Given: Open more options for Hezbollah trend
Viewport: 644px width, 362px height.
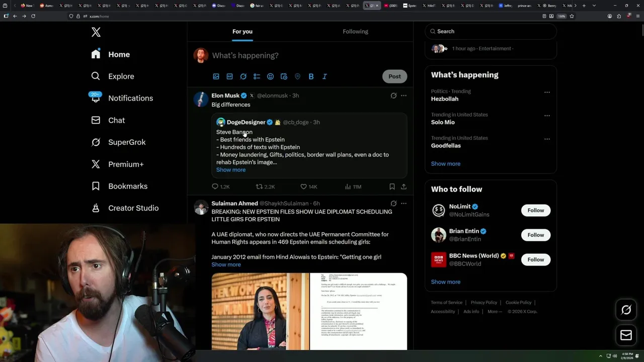Looking at the screenshot, I should 547,93.
